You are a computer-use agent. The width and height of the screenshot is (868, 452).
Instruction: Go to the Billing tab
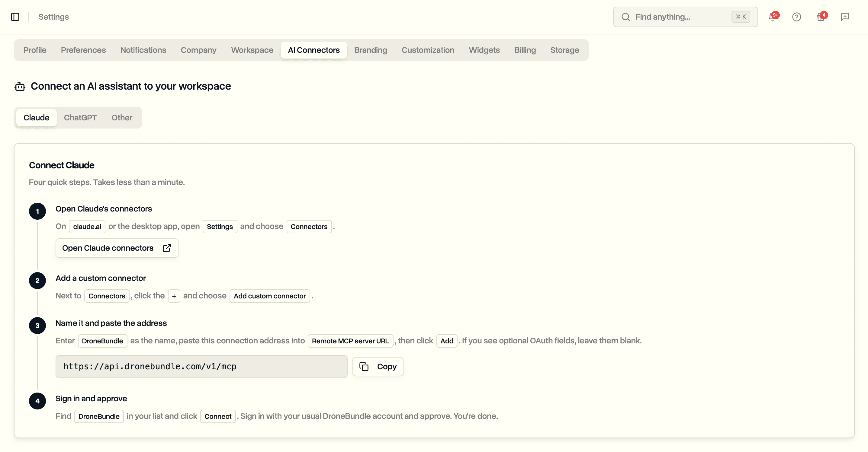[525, 50]
